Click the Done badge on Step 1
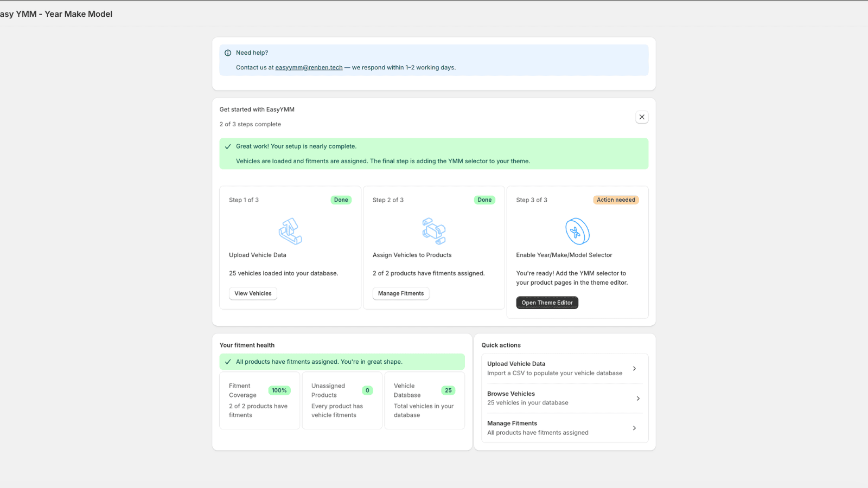 point(341,200)
